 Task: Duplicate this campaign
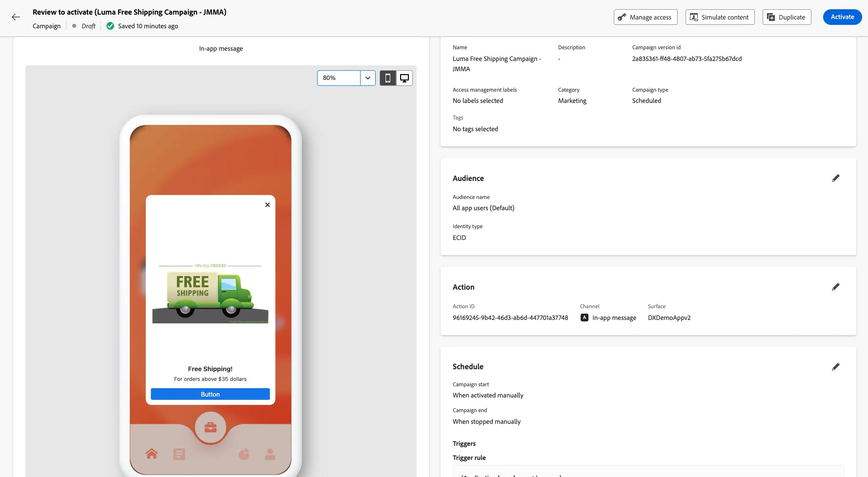787,17
